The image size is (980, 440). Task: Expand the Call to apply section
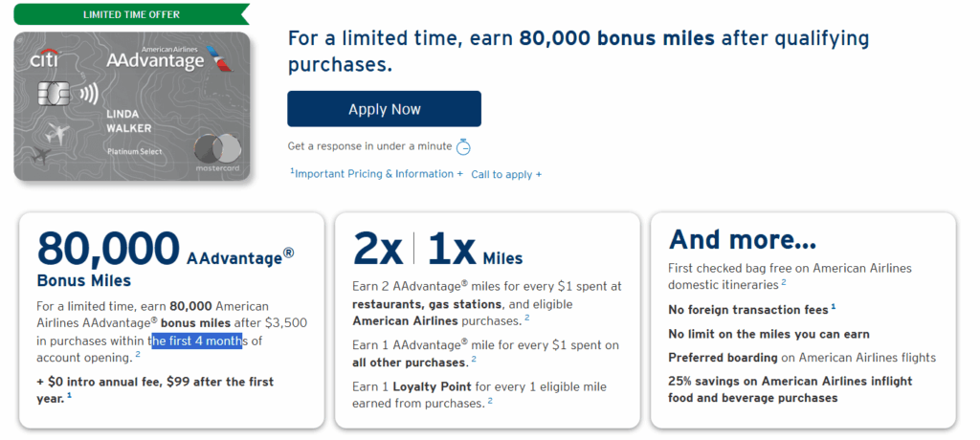click(506, 174)
